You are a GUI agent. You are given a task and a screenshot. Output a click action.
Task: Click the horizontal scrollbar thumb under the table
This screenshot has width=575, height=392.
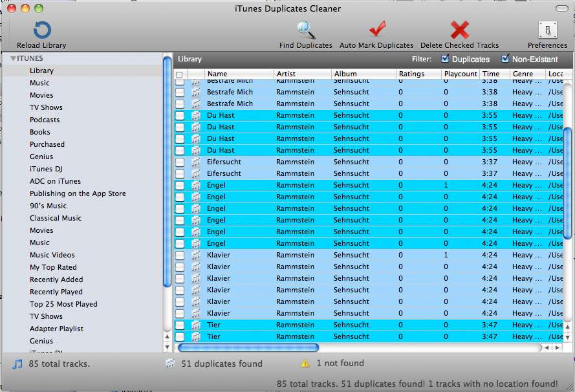pos(248,347)
